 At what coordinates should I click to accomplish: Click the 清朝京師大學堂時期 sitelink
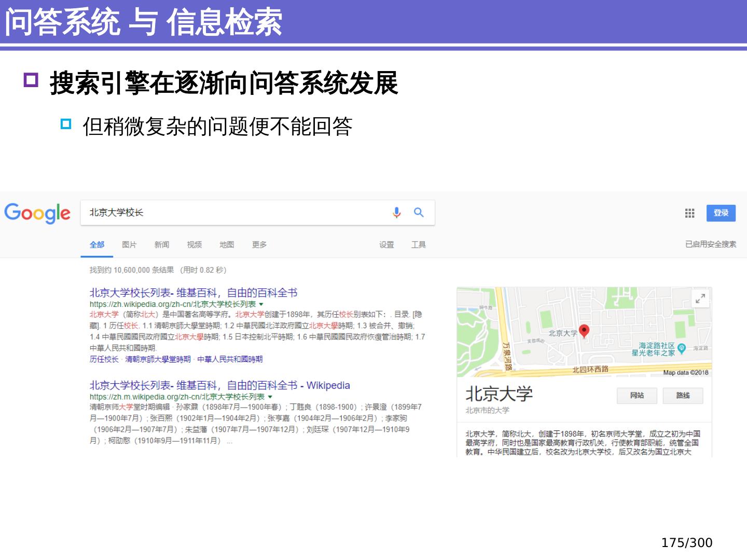(x=158, y=359)
